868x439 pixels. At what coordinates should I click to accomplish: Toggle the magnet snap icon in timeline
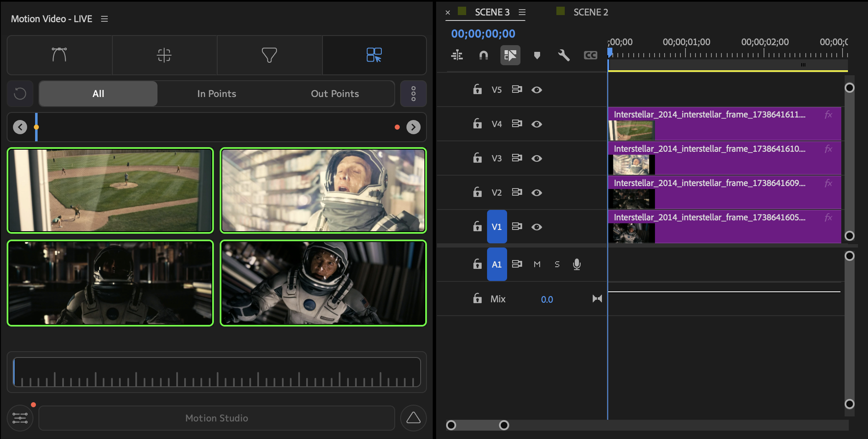[483, 55]
